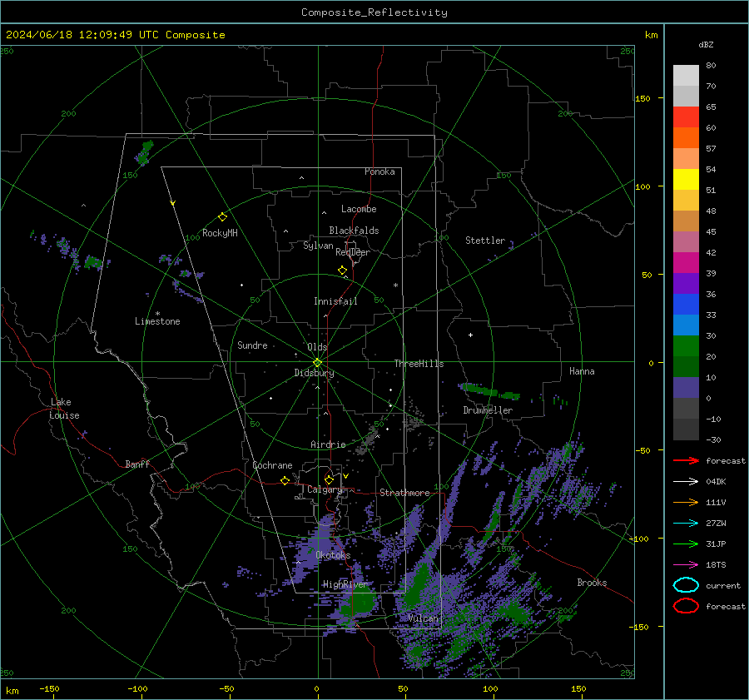Screen dimensions: 749x700
Task: Click the Brooks city label
Action: click(x=592, y=583)
